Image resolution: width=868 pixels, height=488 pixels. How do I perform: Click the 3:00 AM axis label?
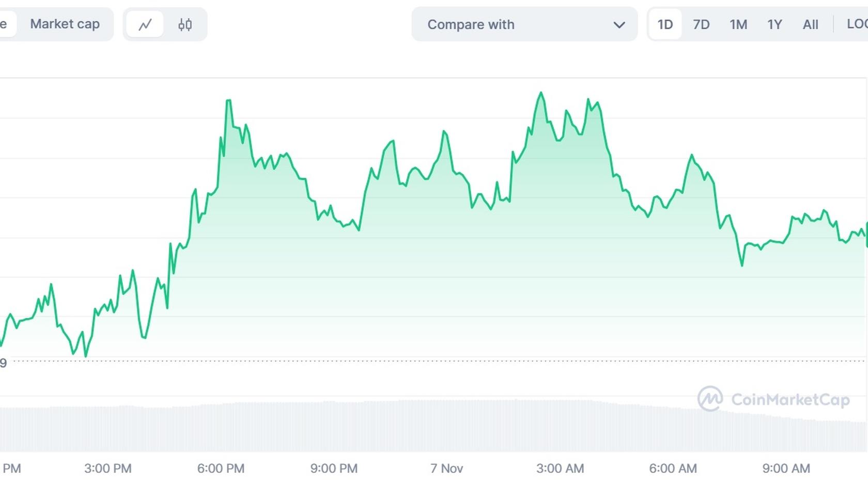tap(560, 468)
